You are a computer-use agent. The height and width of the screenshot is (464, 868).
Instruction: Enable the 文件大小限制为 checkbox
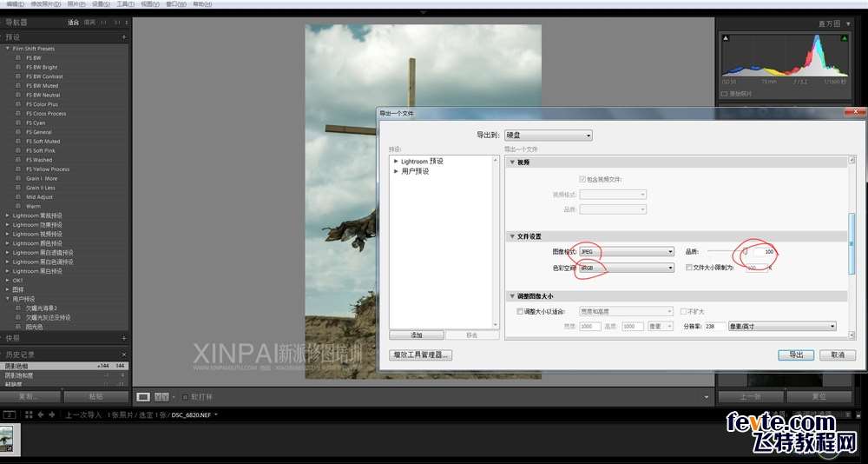point(689,268)
